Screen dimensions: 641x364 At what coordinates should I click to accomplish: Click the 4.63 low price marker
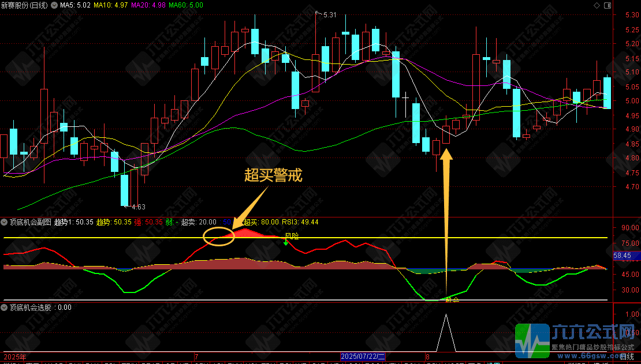[x=139, y=207]
